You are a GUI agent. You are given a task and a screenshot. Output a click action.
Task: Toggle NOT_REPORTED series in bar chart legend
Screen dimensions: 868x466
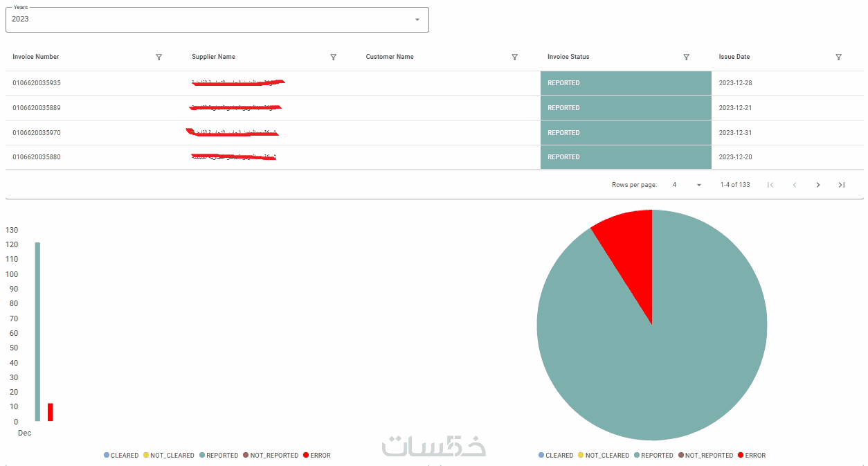coord(271,456)
